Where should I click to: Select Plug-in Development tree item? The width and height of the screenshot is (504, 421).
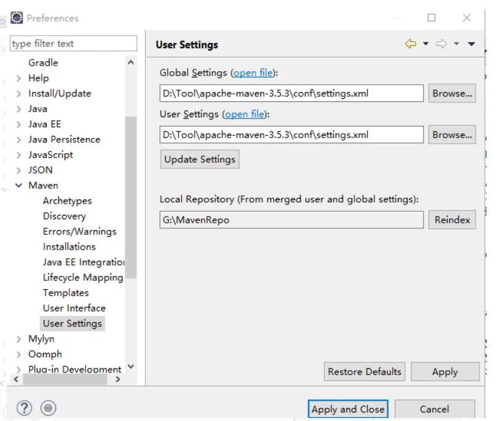coord(74,369)
